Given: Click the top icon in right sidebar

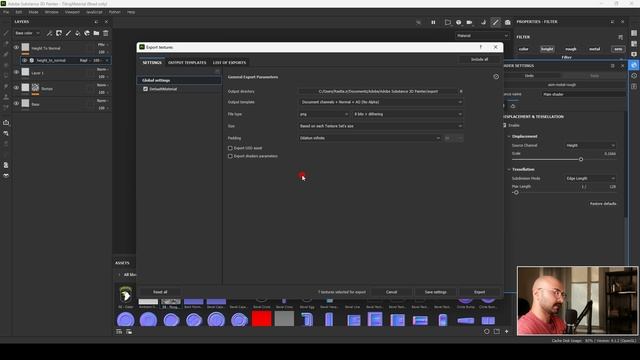Looking at the screenshot, I should point(634,33).
